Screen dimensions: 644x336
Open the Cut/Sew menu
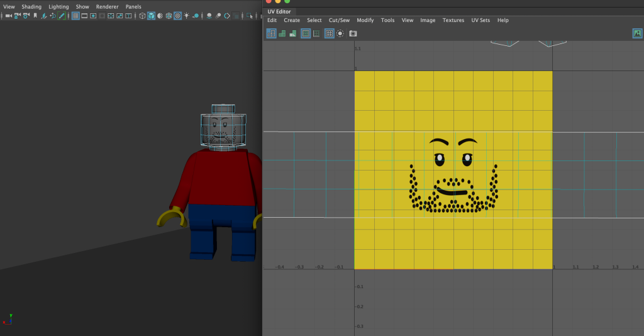[339, 20]
